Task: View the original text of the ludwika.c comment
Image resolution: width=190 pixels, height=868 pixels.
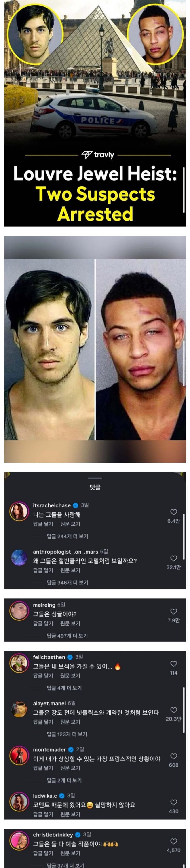Action: (x=70, y=814)
